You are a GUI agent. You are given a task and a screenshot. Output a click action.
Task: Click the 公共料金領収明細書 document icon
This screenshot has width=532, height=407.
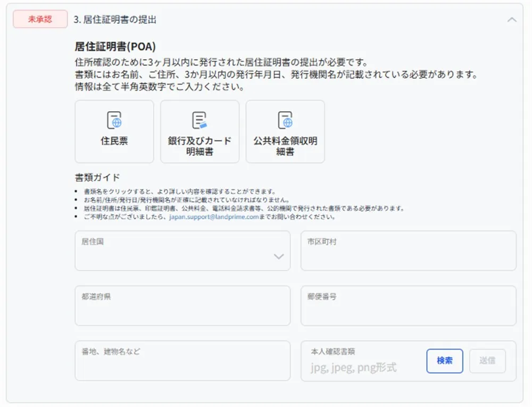coord(285,120)
